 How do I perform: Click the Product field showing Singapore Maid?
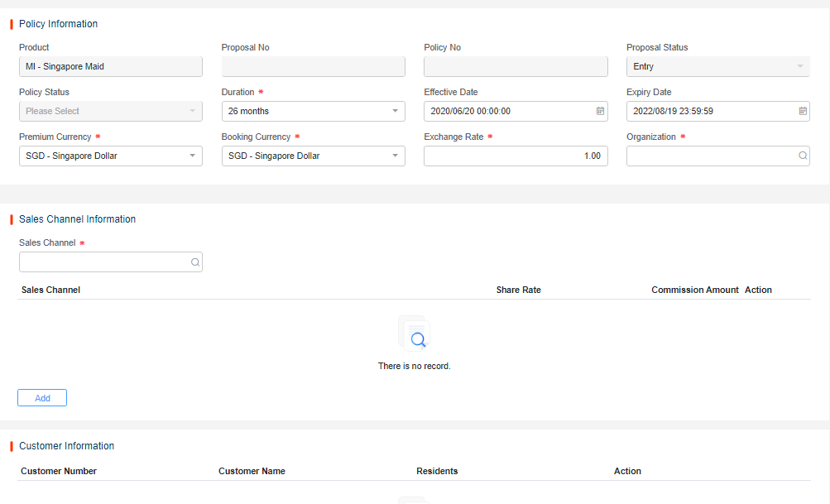click(x=110, y=66)
